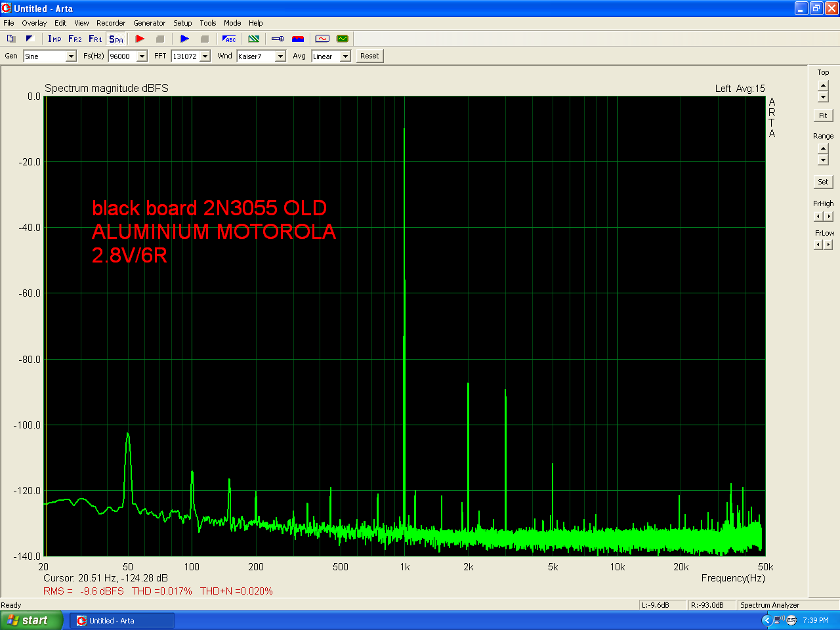Increase Top level with up arrow
Image resolution: width=840 pixels, height=630 pixels.
823,86
